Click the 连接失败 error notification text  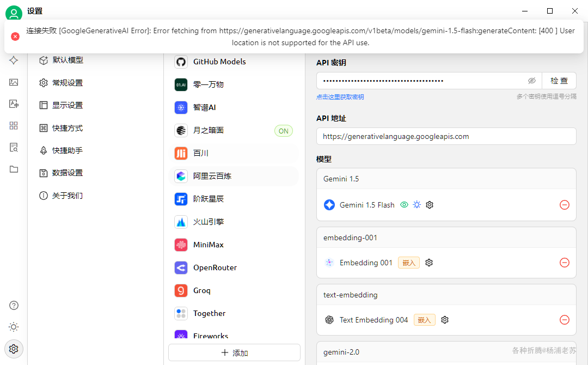pyautogui.click(x=301, y=36)
